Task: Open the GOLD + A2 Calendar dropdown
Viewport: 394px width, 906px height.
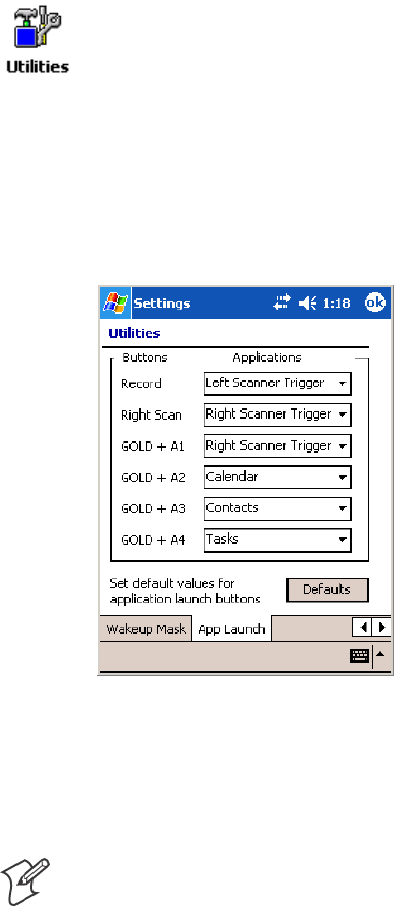Action: pyautogui.click(x=277, y=477)
